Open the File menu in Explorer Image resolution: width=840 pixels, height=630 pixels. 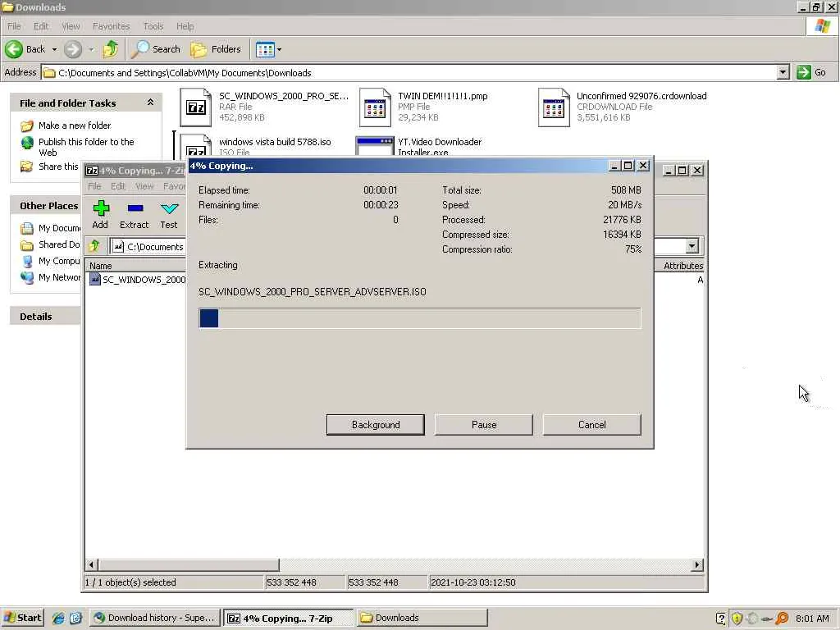click(14, 26)
